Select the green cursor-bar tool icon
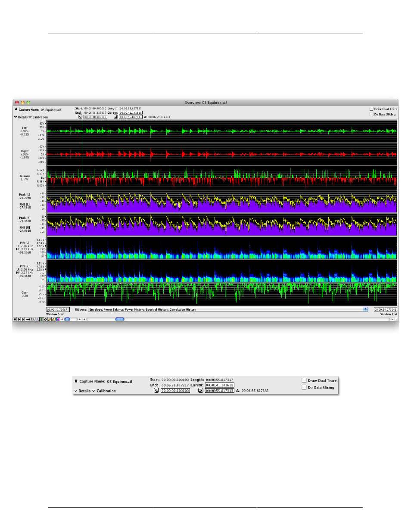 click(x=41, y=319)
